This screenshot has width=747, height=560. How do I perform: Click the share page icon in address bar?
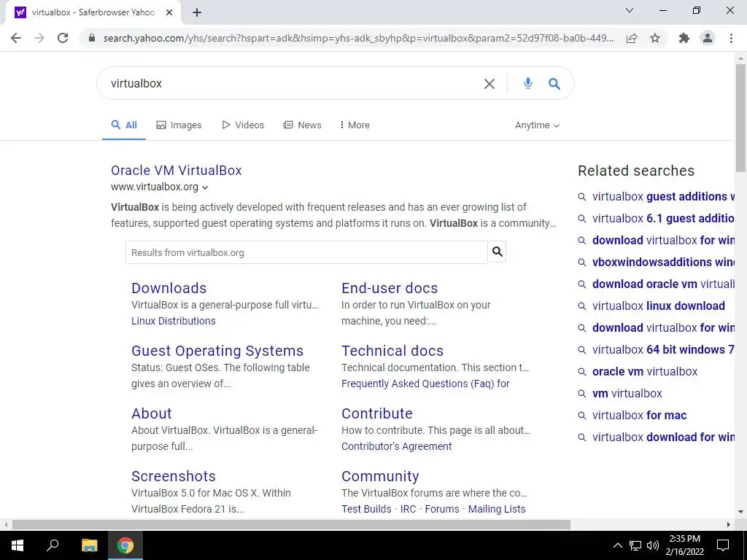pos(632,38)
